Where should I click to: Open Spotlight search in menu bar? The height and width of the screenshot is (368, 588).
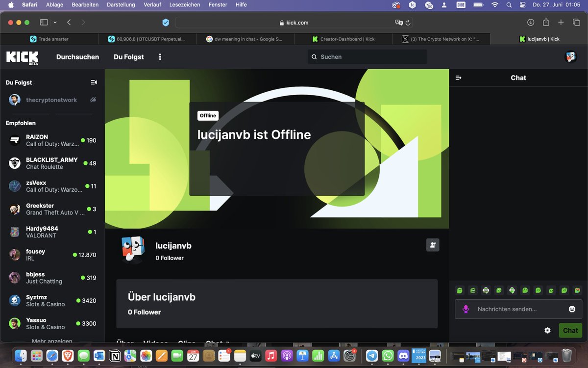509,4
